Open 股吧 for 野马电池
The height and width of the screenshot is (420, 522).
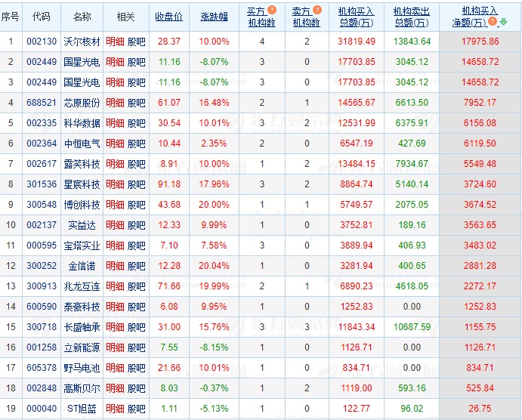pos(137,368)
